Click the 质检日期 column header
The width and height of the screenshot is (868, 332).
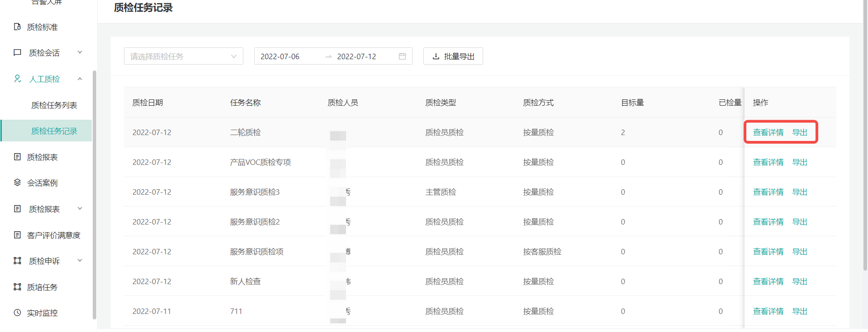[x=147, y=103]
